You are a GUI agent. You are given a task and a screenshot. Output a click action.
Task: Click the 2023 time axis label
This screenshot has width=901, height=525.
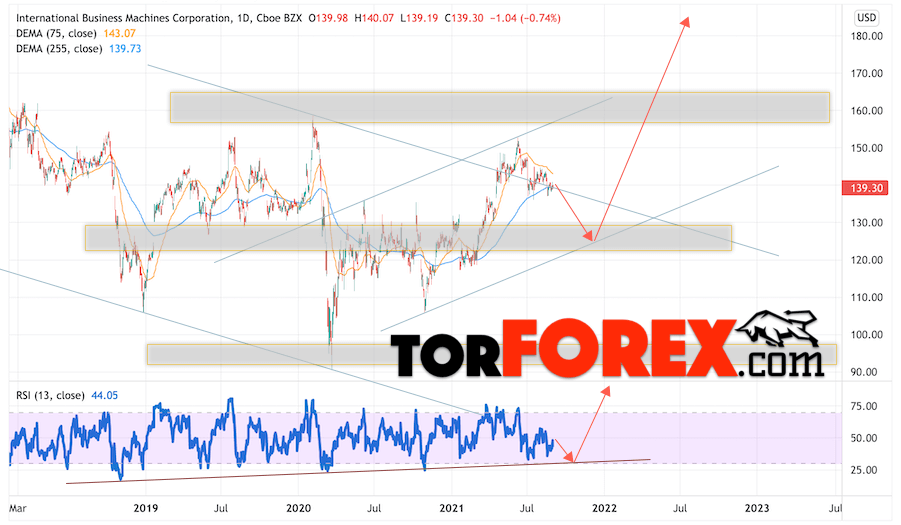point(757,508)
